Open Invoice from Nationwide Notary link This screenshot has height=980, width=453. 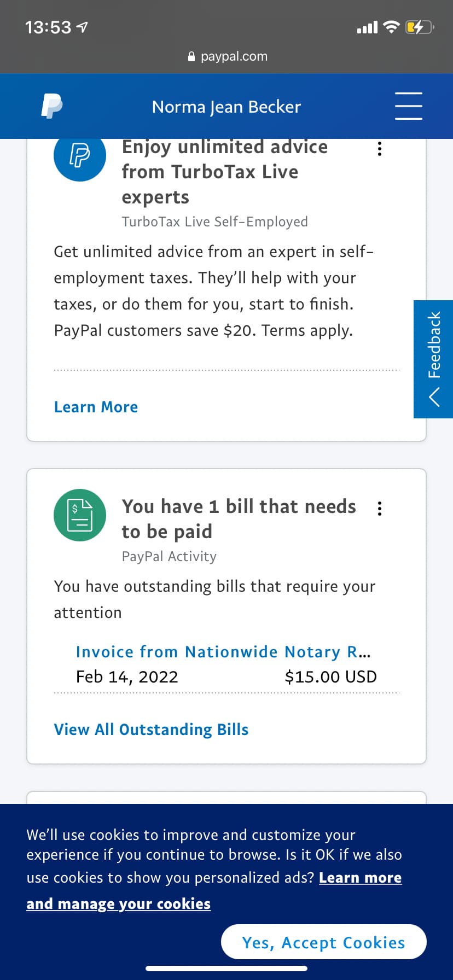223,652
